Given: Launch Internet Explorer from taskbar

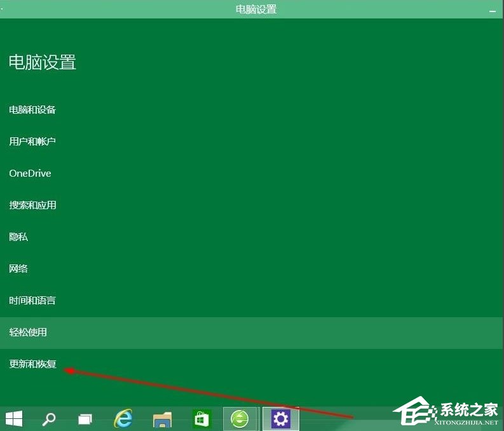Looking at the screenshot, I should pos(123,418).
